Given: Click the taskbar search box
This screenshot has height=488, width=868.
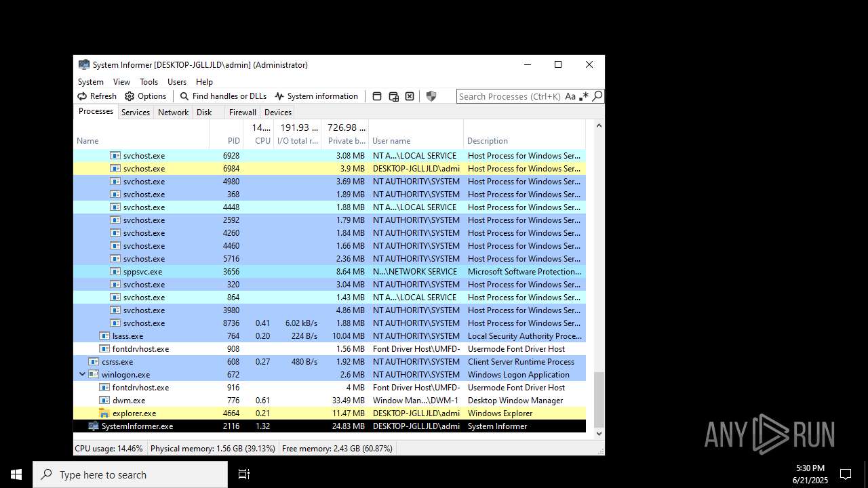Looking at the screenshot, I should [x=130, y=474].
